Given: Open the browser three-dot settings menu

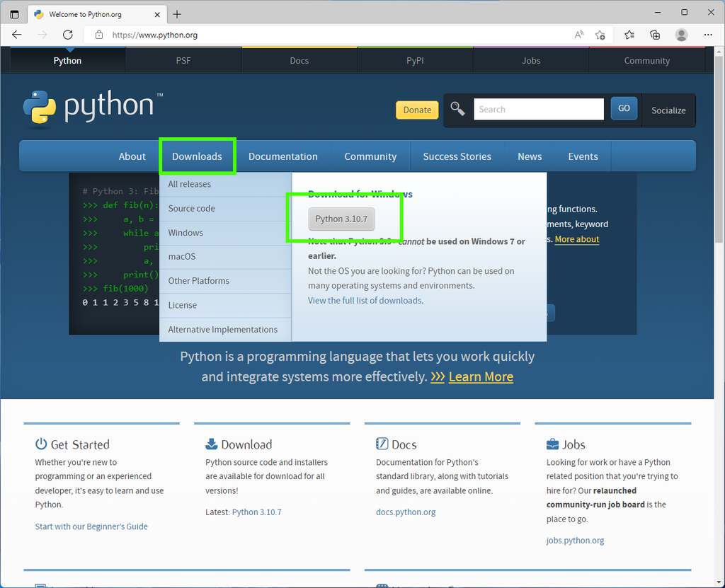Looking at the screenshot, I should (707, 34).
